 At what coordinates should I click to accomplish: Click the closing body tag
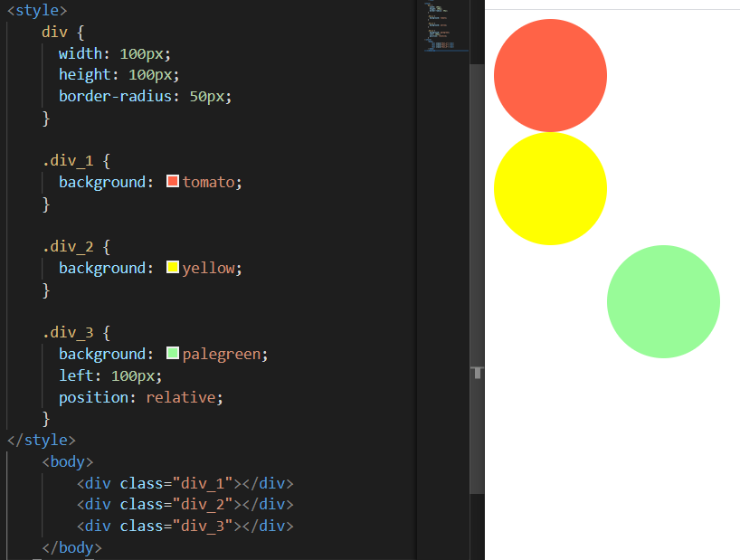pyautogui.click(x=71, y=547)
